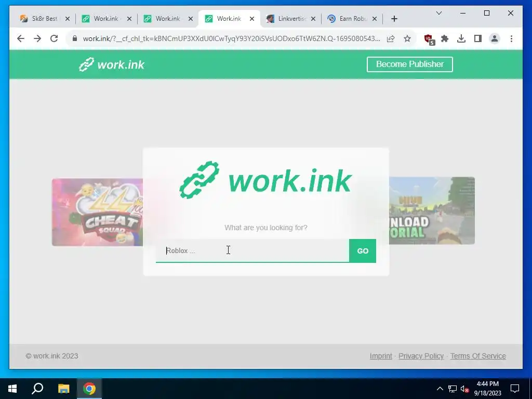Go back to the previous page
Viewport: 532px width, 399px height.
click(x=21, y=38)
